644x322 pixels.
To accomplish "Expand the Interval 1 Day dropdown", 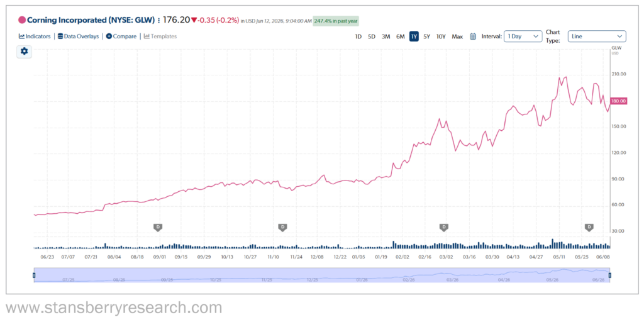I will [523, 36].
